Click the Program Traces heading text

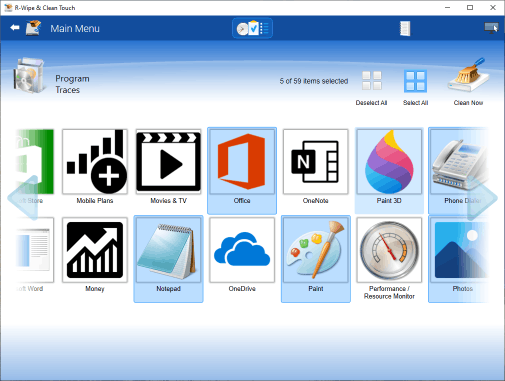[x=72, y=84]
